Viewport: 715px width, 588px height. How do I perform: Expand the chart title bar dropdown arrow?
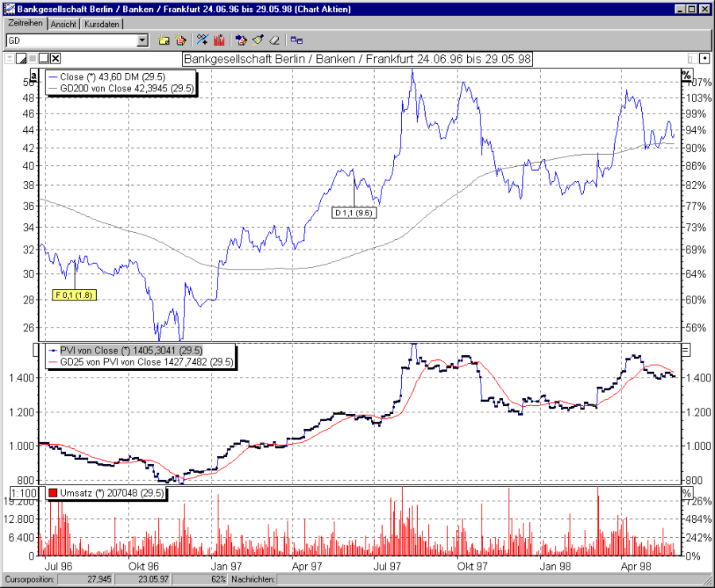(x=10, y=58)
